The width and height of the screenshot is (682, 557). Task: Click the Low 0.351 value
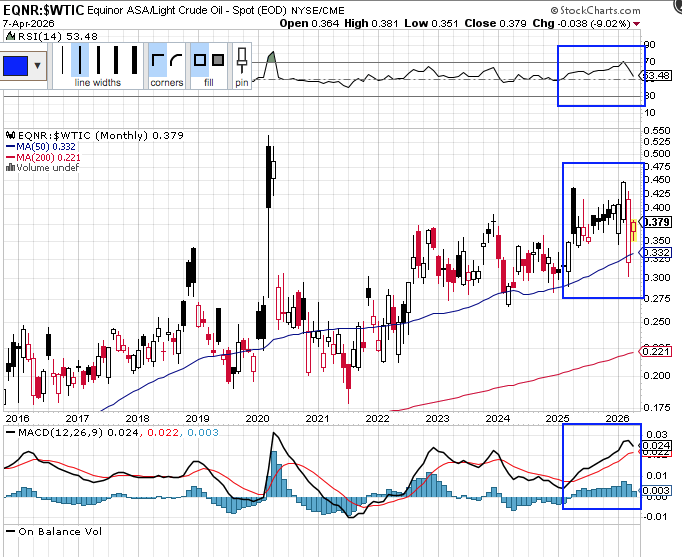tap(431, 23)
